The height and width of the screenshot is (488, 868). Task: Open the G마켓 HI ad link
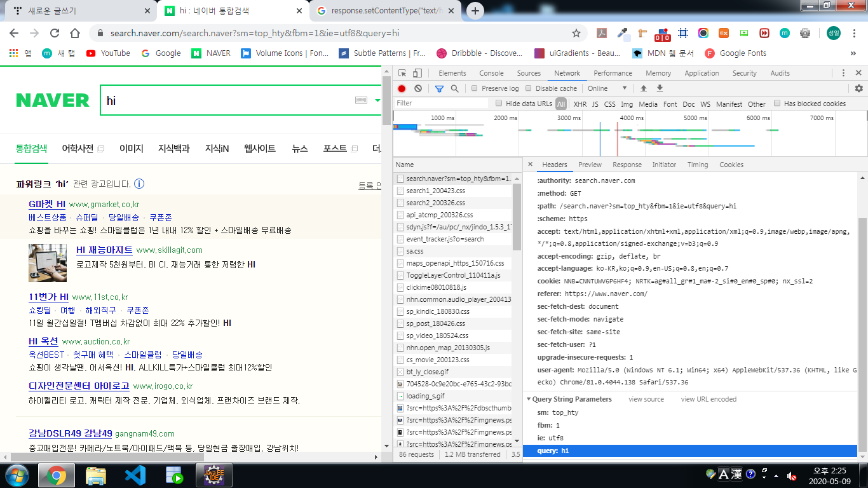(47, 205)
